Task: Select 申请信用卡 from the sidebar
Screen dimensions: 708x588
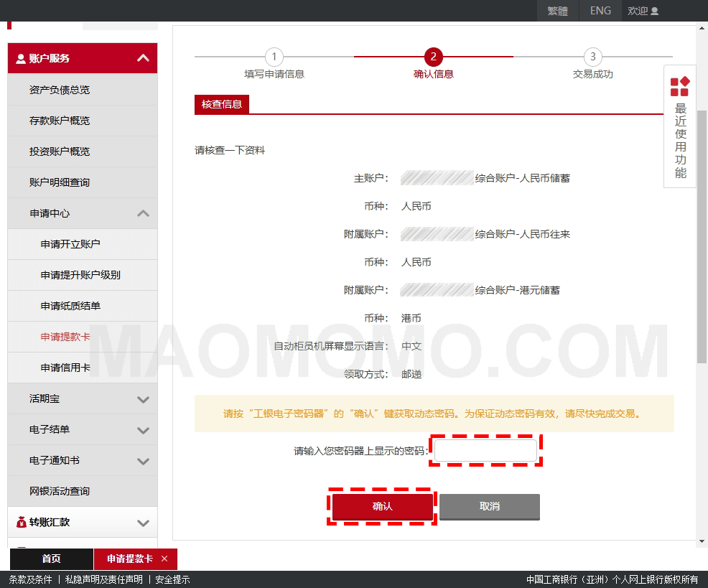Action: pyautogui.click(x=65, y=368)
